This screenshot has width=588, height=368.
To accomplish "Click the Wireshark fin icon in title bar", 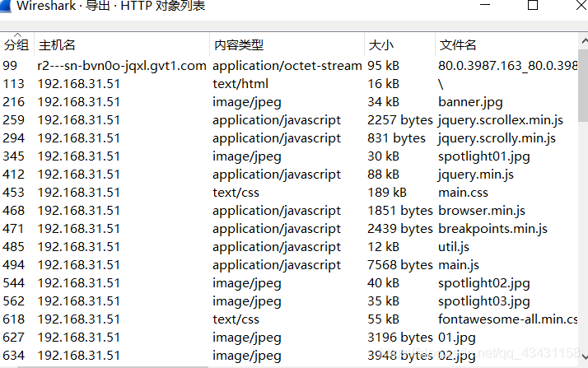I will point(5,6).
